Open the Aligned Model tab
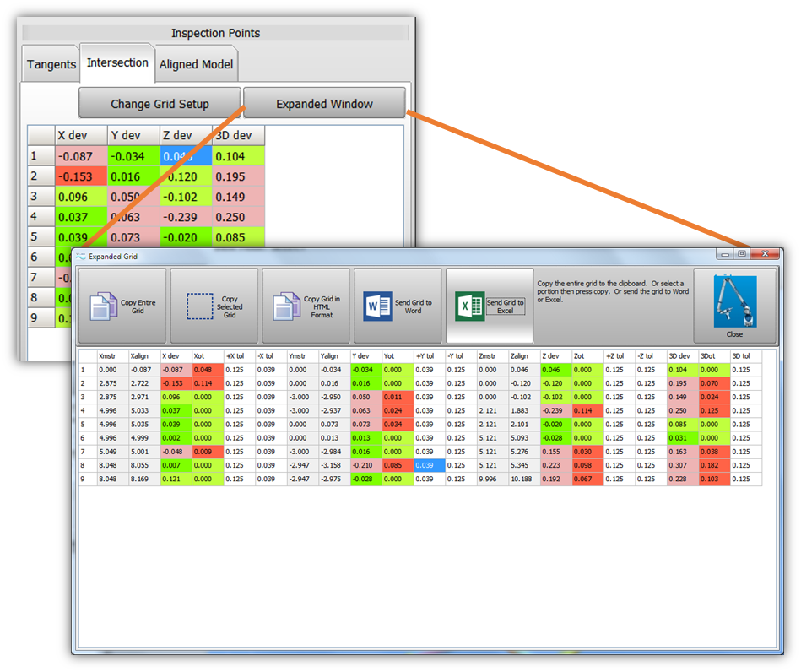 197,65
